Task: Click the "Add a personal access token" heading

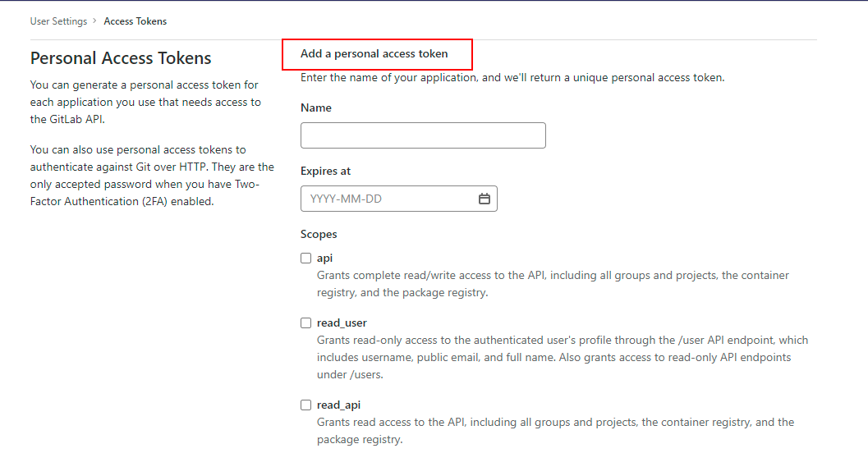Action: click(374, 54)
